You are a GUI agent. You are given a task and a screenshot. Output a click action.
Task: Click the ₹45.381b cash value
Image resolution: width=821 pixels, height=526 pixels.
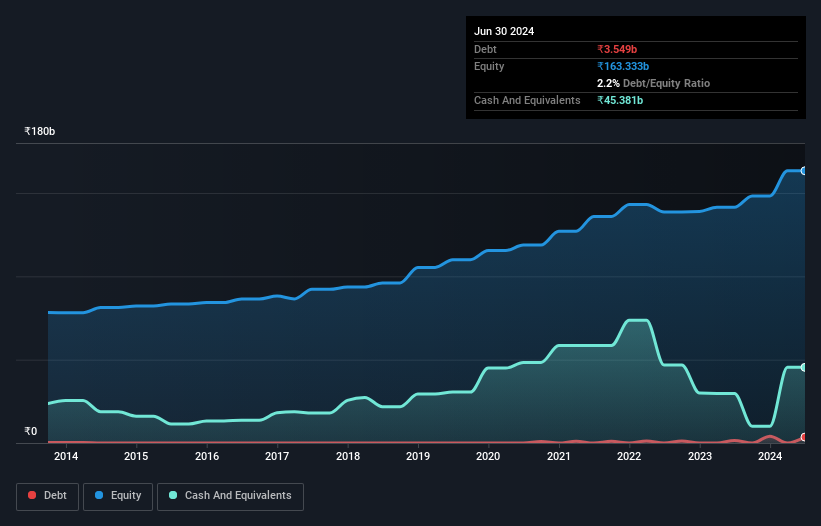[620, 100]
